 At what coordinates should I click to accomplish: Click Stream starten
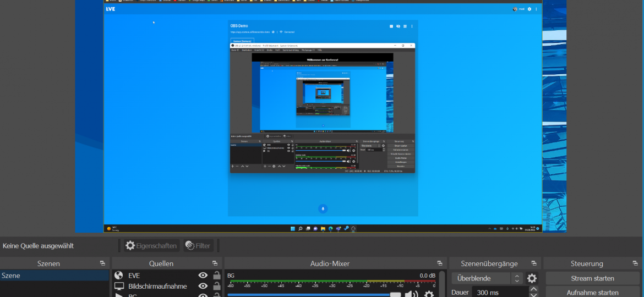click(x=593, y=278)
